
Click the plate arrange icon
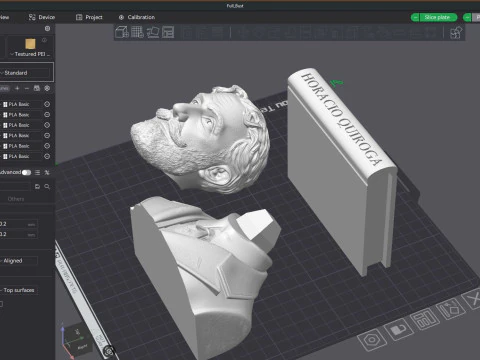424,319
